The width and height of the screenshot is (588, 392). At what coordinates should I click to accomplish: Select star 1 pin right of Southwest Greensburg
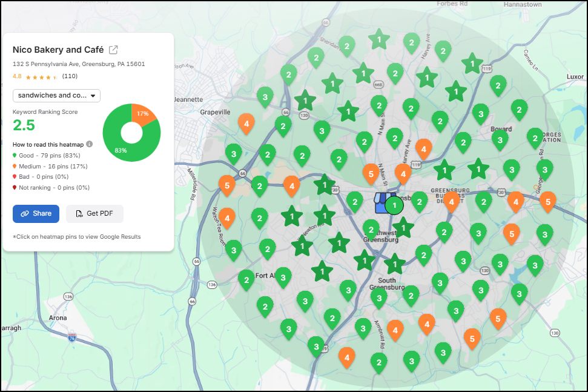[403, 228]
